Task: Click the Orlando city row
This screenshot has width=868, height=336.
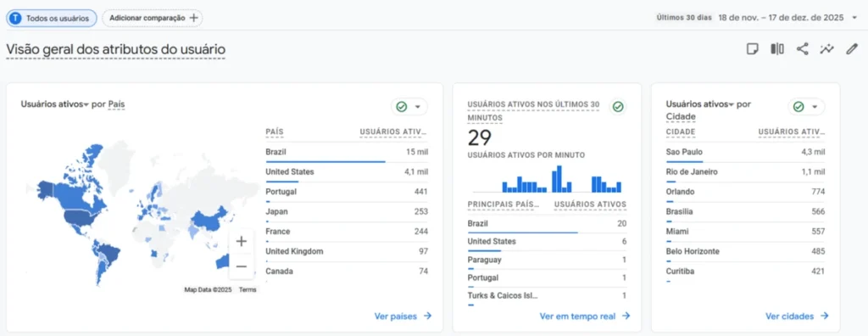Action: (x=745, y=193)
